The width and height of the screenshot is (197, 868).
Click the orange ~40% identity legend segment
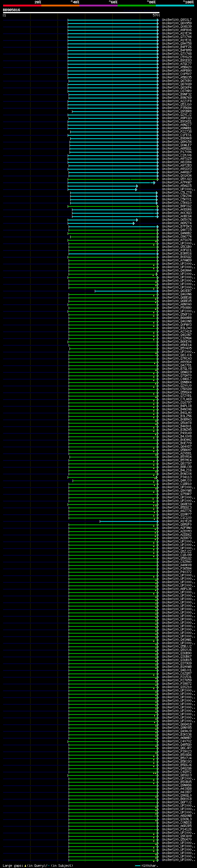pos(60,6)
